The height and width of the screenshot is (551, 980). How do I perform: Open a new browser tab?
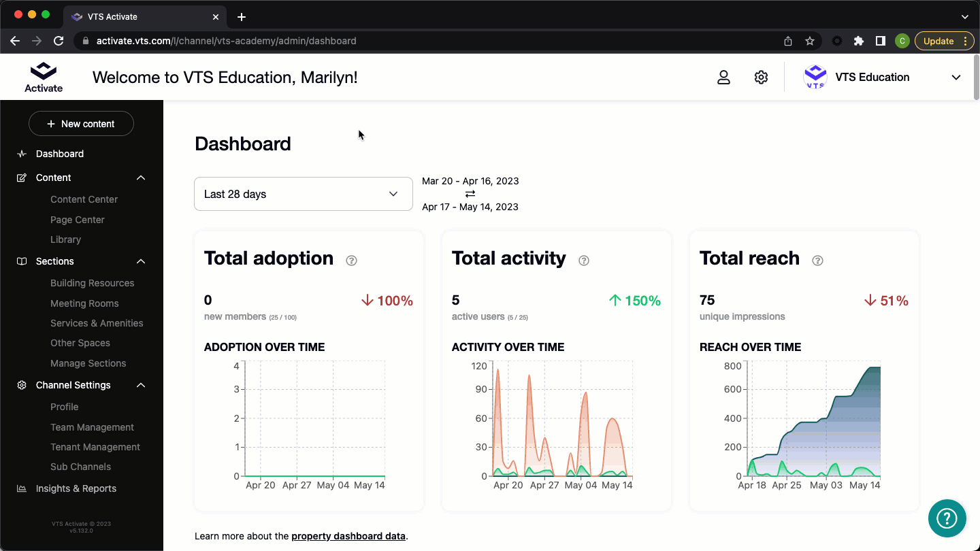point(242,17)
